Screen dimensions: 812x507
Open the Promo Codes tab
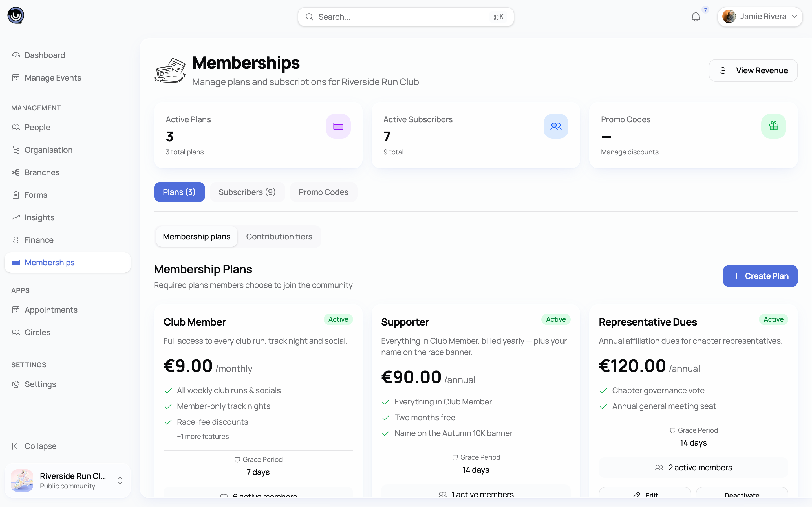pyautogui.click(x=323, y=192)
